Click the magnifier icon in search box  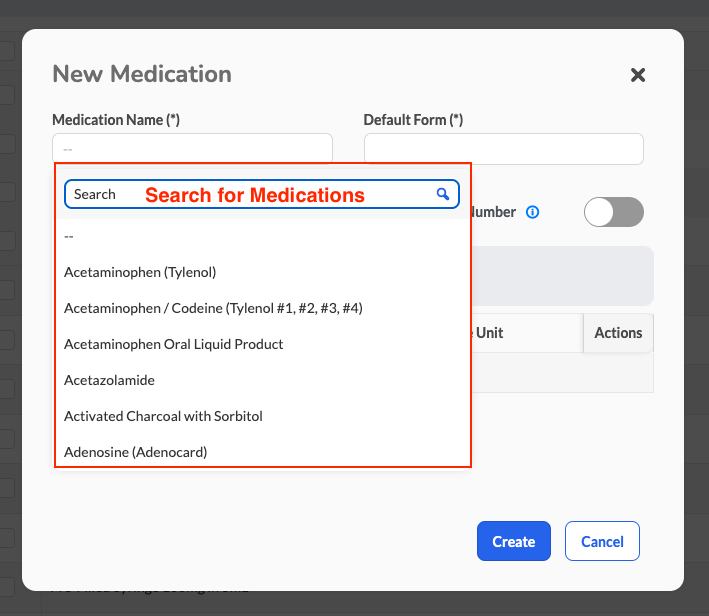(x=443, y=194)
